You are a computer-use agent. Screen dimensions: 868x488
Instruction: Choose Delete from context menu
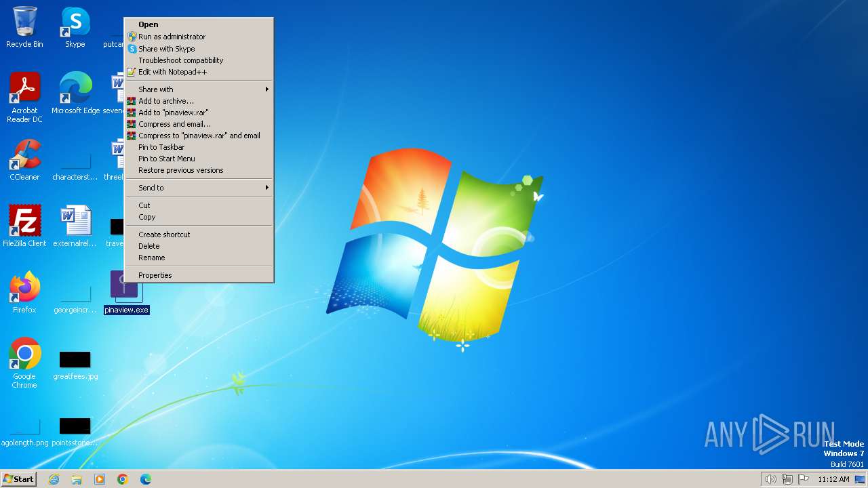[x=199, y=246]
